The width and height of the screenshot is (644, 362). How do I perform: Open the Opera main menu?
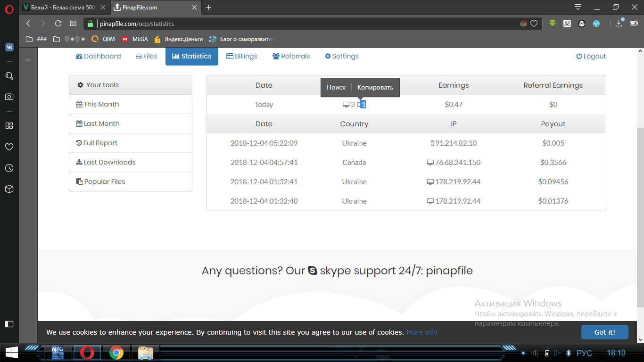pyautogui.click(x=9, y=8)
